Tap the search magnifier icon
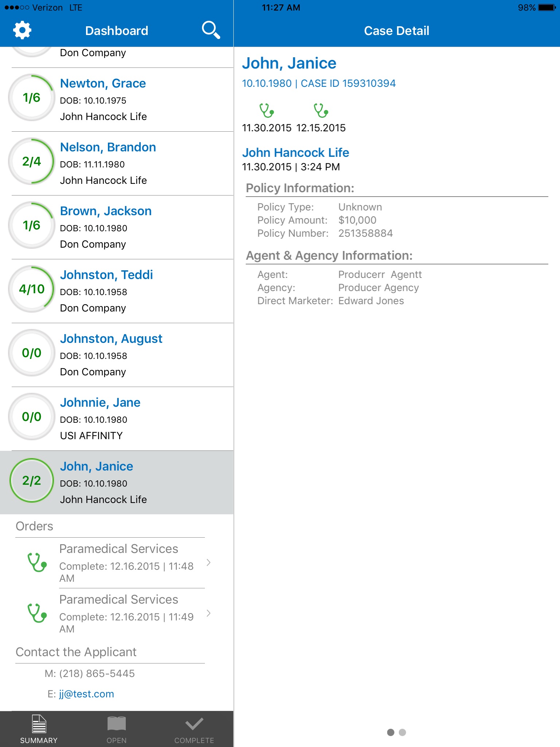This screenshot has width=560, height=747. (x=211, y=30)
